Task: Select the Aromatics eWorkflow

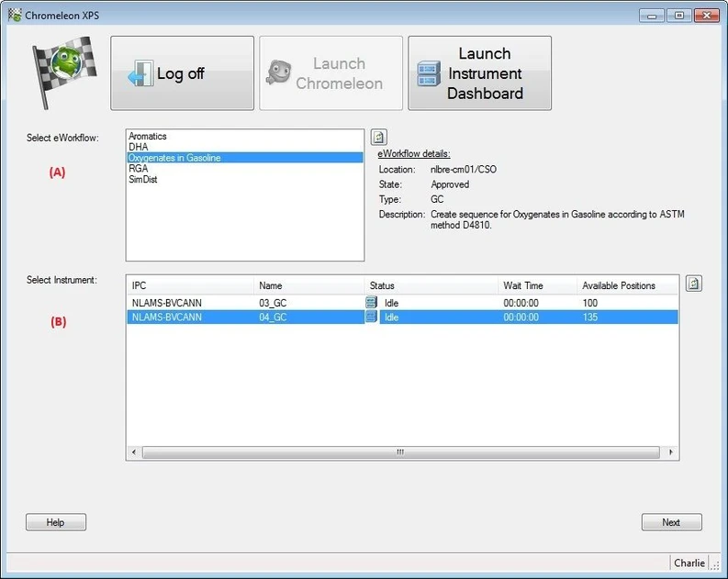Action: [x=148, y=136]
